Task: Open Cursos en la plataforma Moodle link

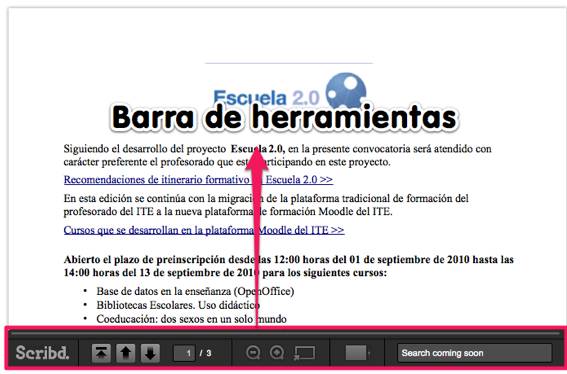Action: coord(204,230)
